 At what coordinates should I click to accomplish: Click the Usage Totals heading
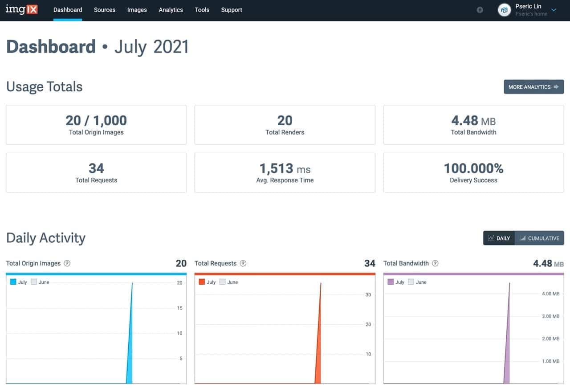tap(45, 86)
